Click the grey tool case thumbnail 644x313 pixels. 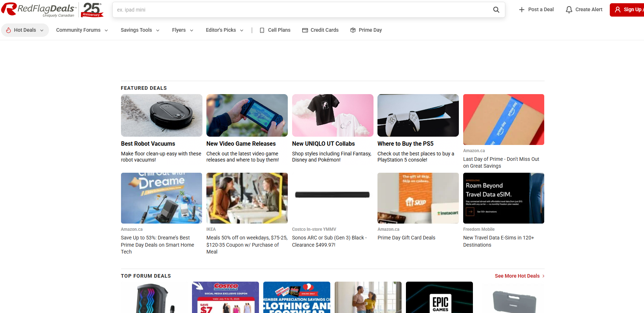pos(511,297)
